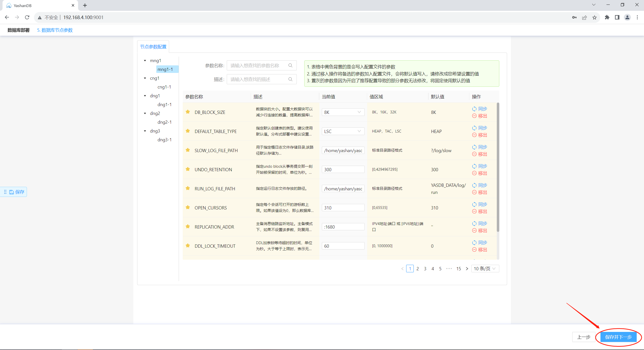Focus the 参数名称 search input
Screen dimensions: 644x350
(261, 65)
